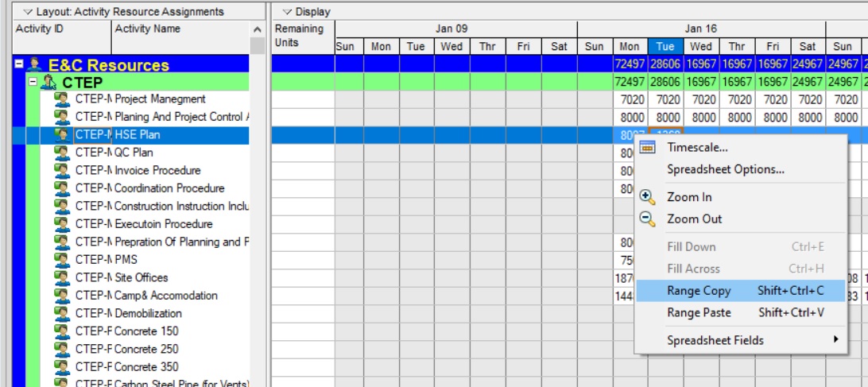
Task: Click the Wed header under Jan 16
Action: point(701,47)
